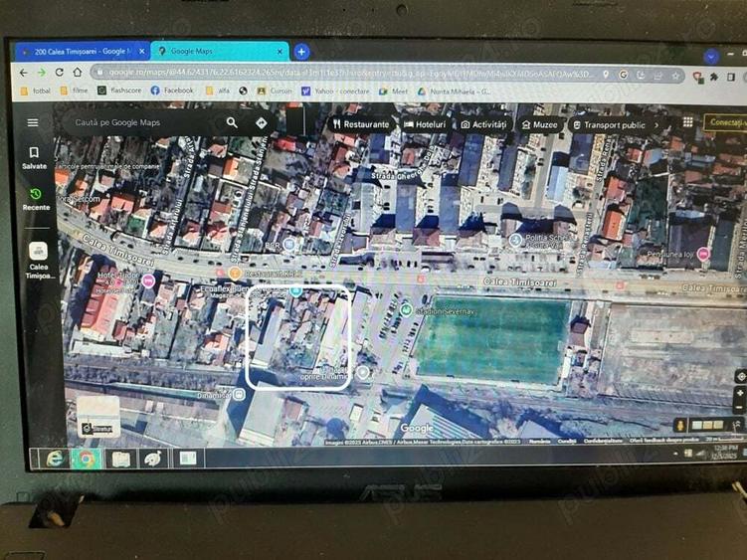Bookmark this page with the star icon
The width and height of the screenshot is (747, 560).
tap(676, 75)
